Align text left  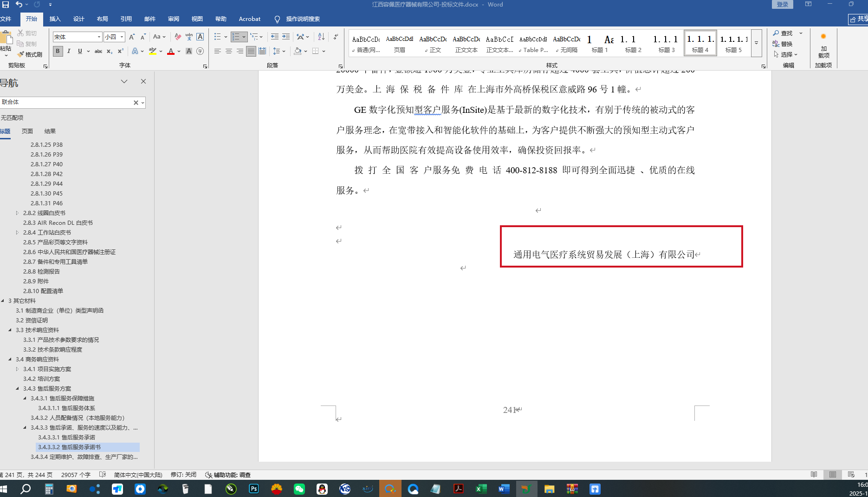click(x=217, y=51)
